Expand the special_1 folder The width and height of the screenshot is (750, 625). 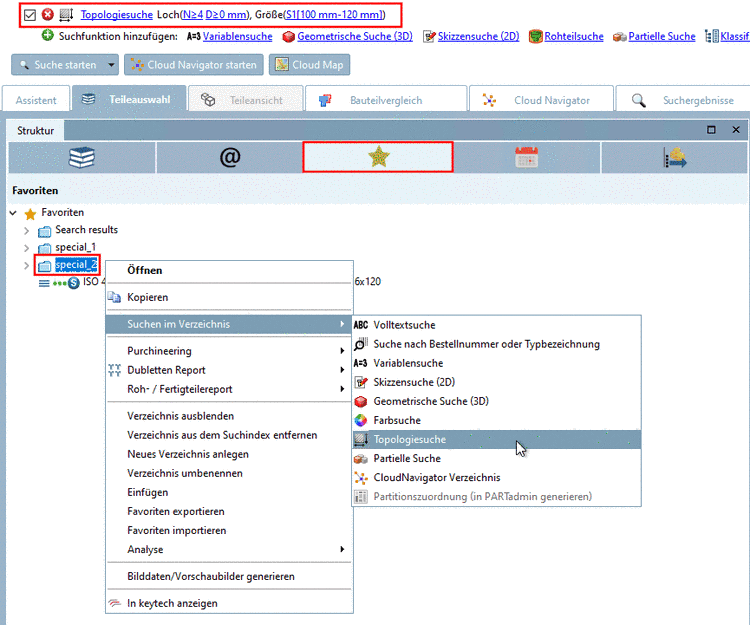click(x=27, y=248)
